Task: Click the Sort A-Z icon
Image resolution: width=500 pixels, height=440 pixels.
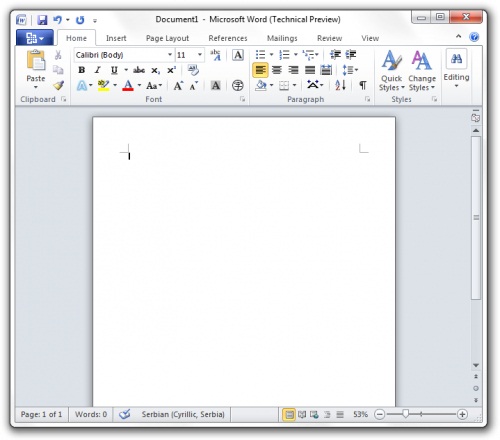Action: pyautogui.click(x=340, y=85)
